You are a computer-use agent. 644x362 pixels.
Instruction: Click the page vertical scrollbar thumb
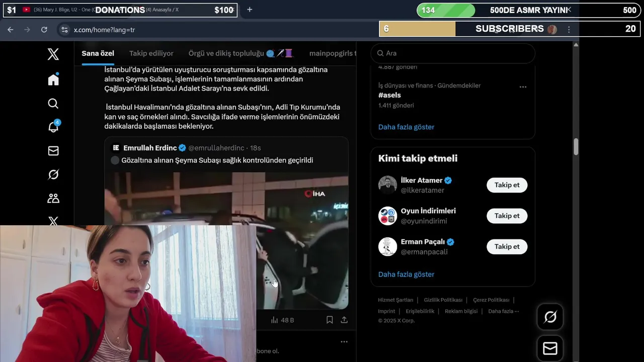pos(576,146)
